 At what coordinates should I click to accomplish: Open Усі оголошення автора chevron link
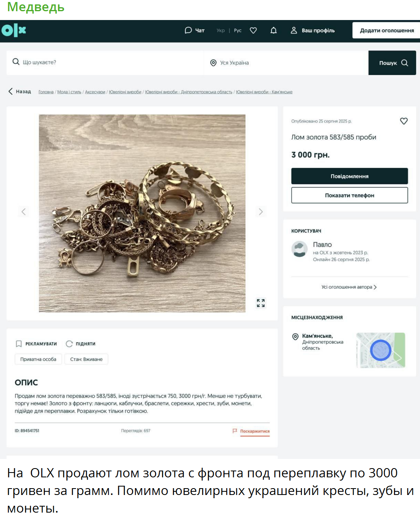coord(349,287)
